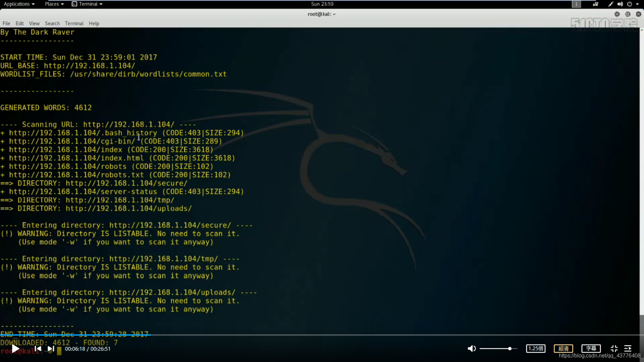Open the Applications menu

[19, 4]
